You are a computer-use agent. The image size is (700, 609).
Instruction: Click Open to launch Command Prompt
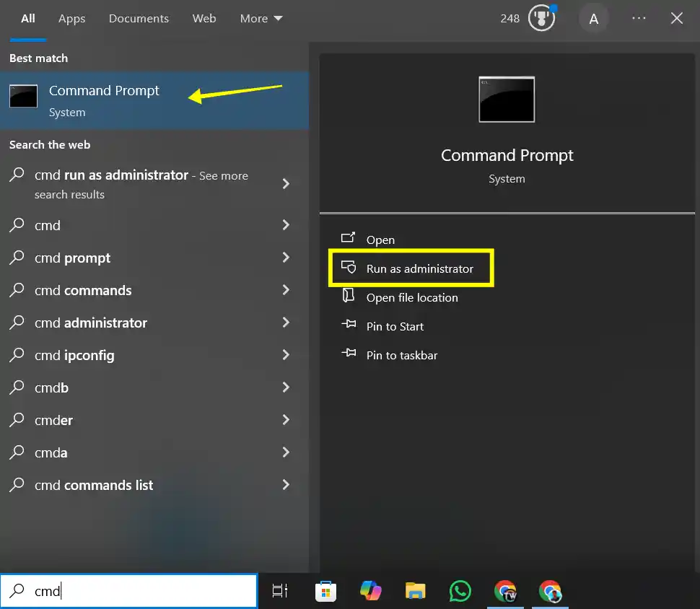[380, 240]
